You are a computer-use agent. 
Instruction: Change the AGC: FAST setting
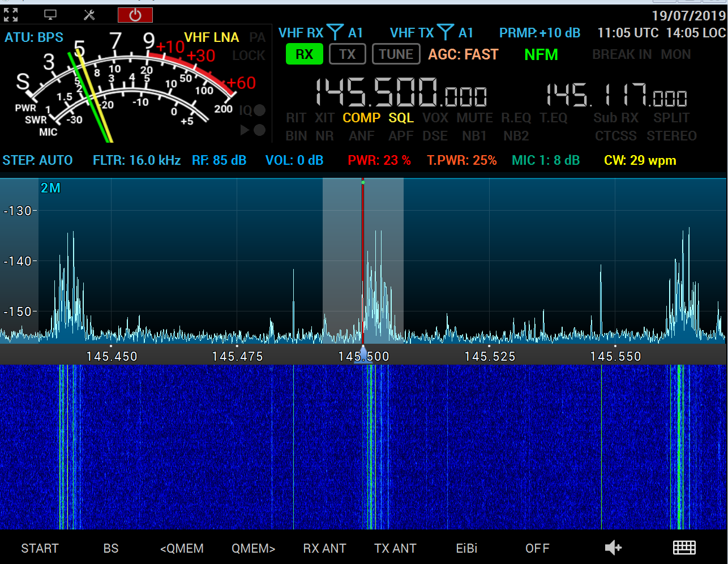[x=463, y=54]
